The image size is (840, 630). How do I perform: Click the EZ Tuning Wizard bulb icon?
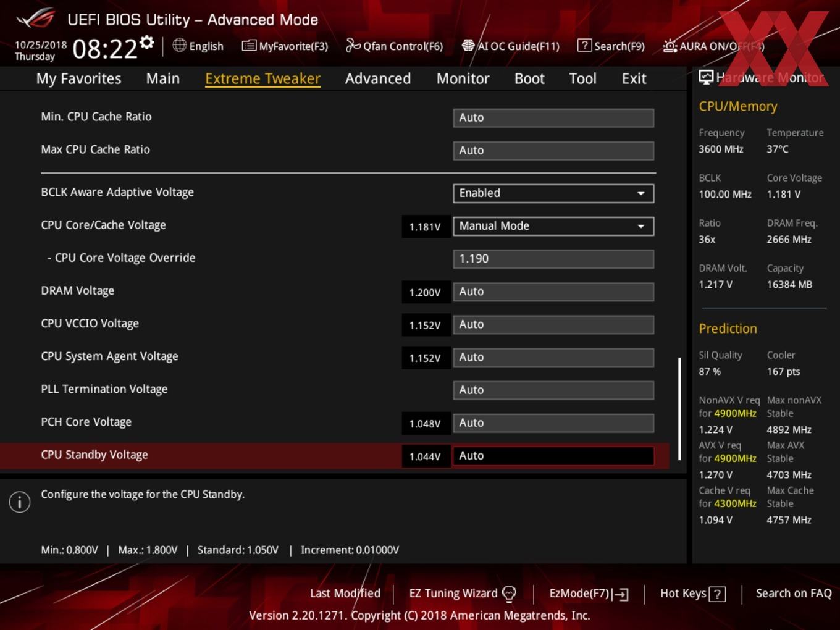509,594
